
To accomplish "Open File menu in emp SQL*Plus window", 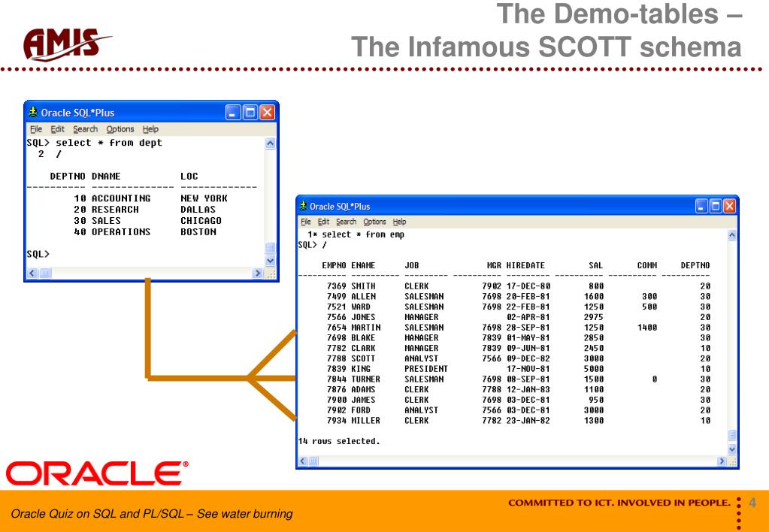I will [x=305, y=222].
